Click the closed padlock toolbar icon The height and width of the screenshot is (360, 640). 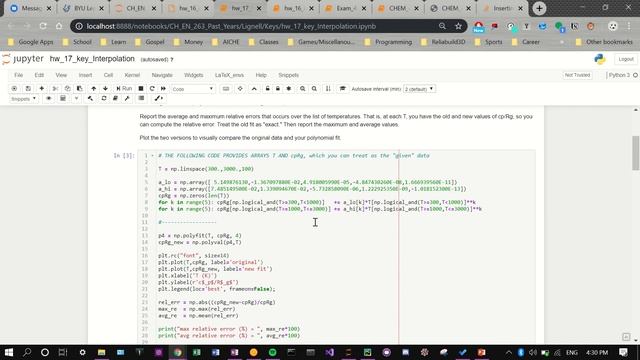pyautogui.click(x=278, y=89)
